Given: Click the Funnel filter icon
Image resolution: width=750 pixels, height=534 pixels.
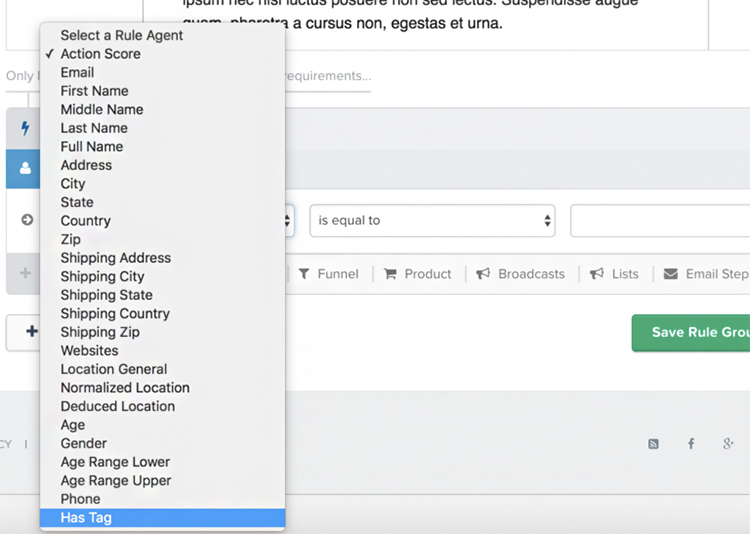Looking at the screenshot, I should pos(304,274).
